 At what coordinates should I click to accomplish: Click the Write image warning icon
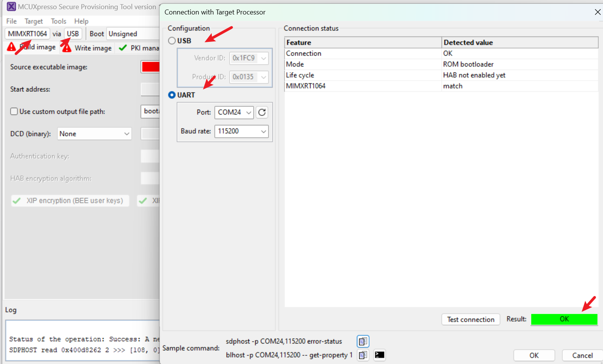tap(67, 48)
